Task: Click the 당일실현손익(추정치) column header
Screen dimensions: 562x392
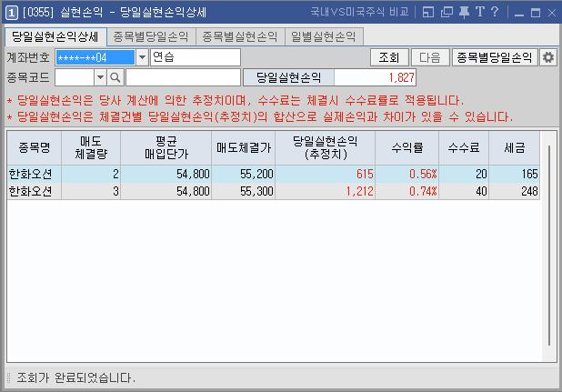Action: [x=325, y=147]
